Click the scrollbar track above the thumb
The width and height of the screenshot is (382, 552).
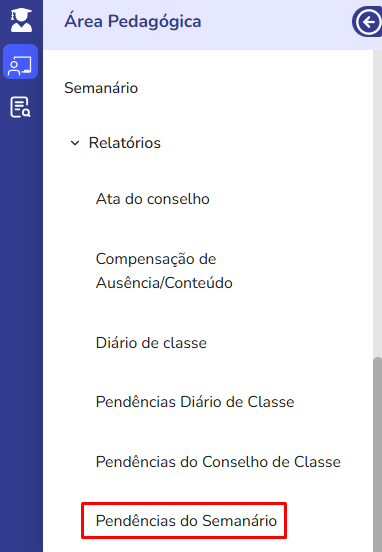(x=377, y=202)
